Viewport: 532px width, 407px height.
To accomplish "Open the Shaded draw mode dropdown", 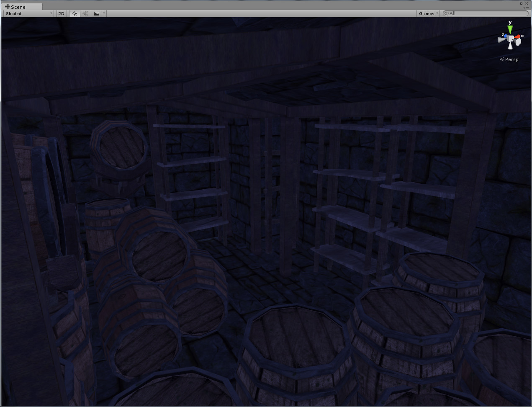I will 29,13.
